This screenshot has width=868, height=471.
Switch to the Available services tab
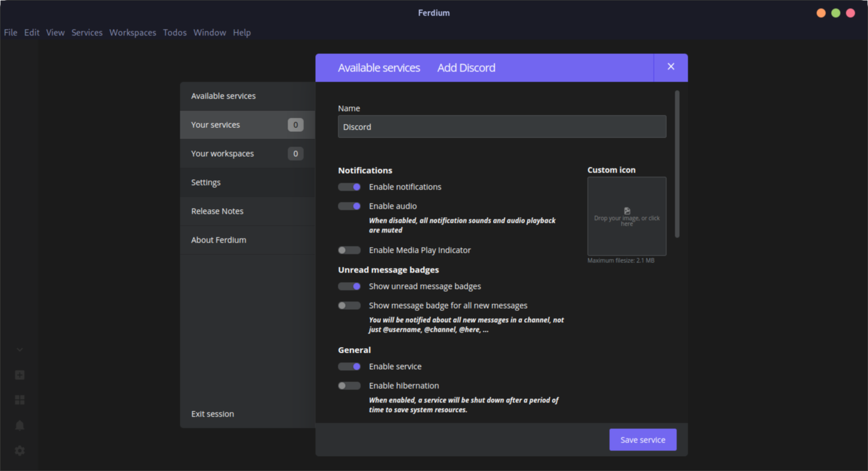(x=379, y=67)
